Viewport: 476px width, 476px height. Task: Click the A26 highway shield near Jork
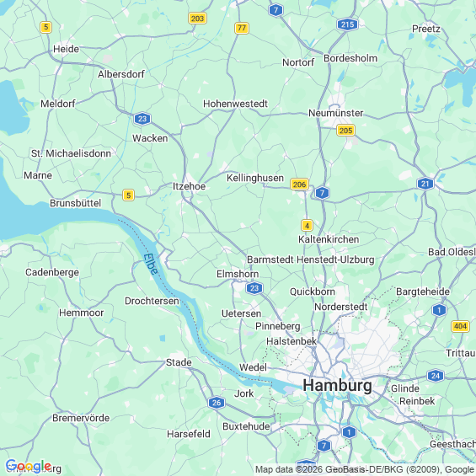[x=217, y=403]
